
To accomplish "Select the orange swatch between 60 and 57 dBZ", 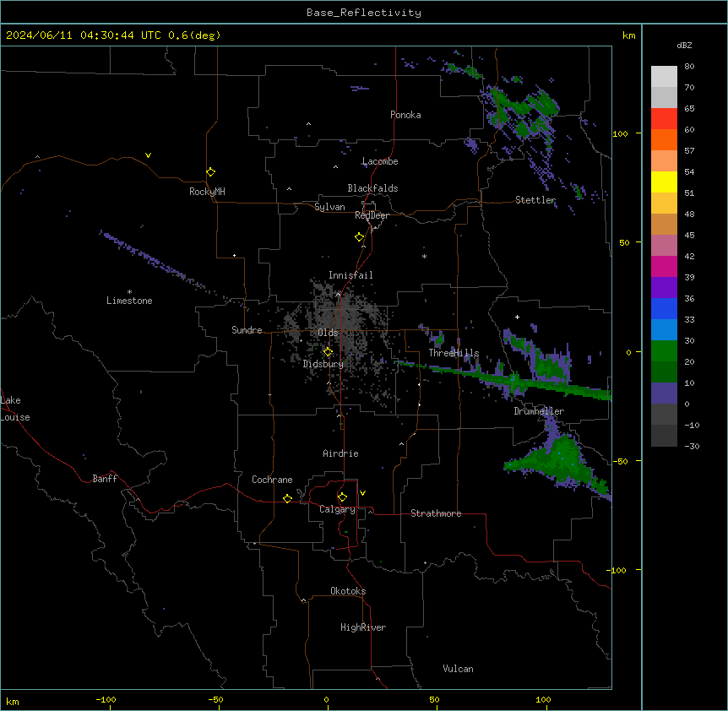I will tap(664, 139).
